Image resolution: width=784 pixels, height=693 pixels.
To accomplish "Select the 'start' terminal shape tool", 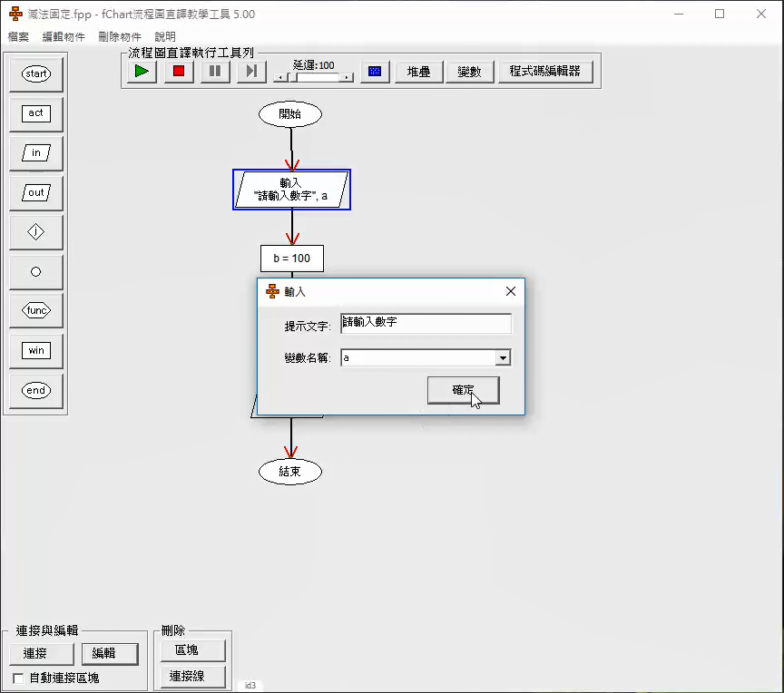I will [x=36, y=74].
